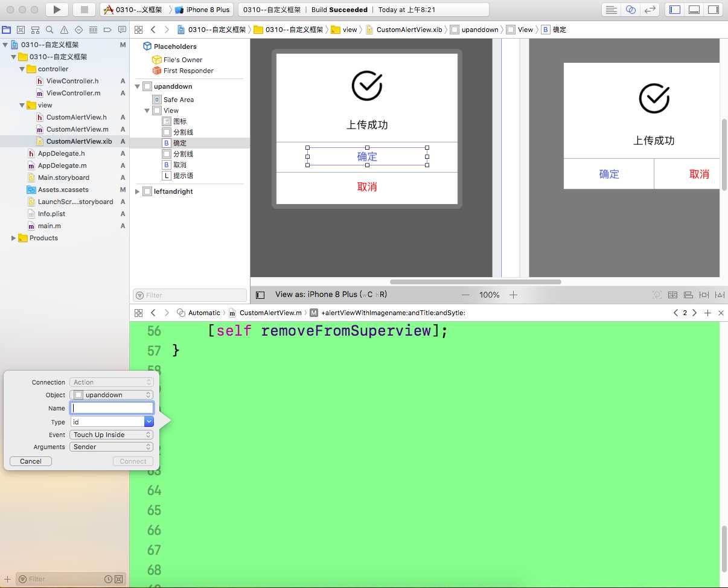728x588 pixels.
Task: Open the Object dropdown showing upanddown
Action: pos(112,395)
